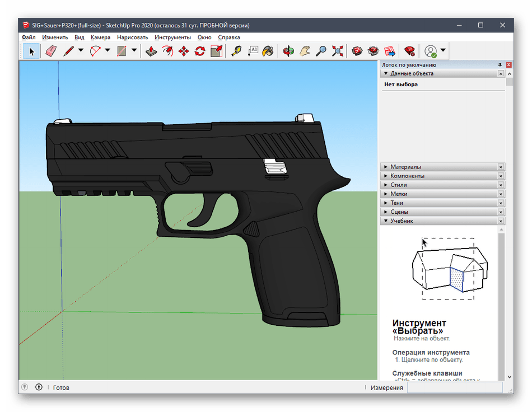Activate the Push/Pull tool
532x412 pixels.
click(x=151, y=51)
